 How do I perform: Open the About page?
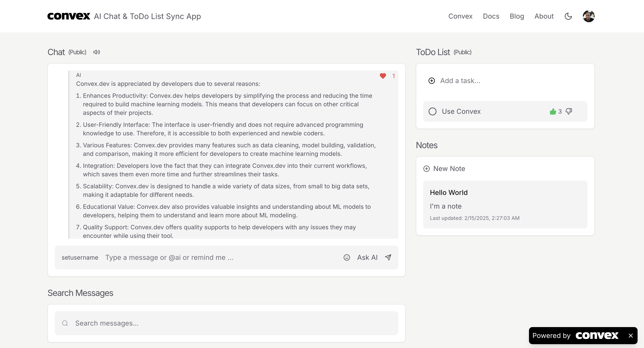click(544, 16)
